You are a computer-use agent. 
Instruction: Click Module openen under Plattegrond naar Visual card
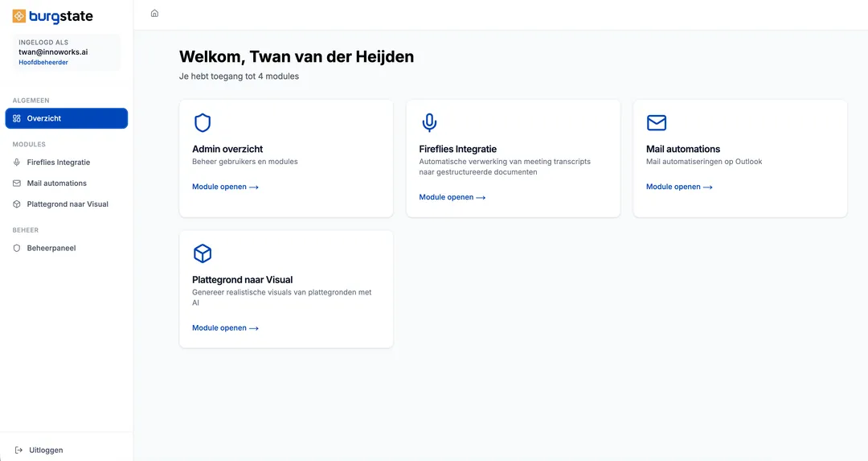pos(225,328)
